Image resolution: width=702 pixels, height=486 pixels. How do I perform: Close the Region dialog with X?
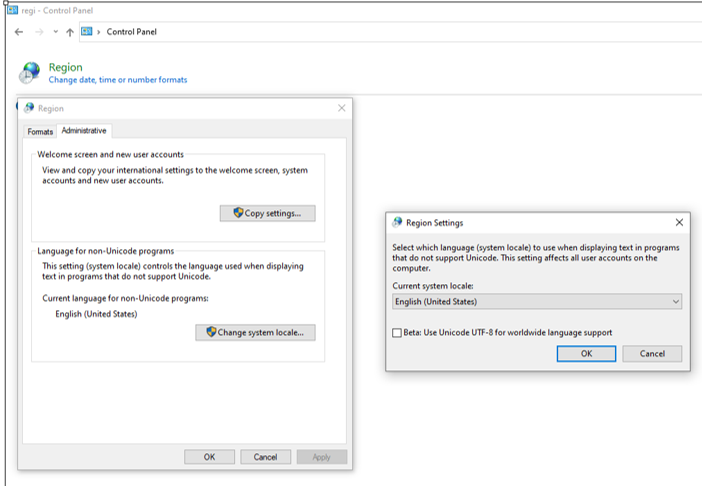(341, 108)
